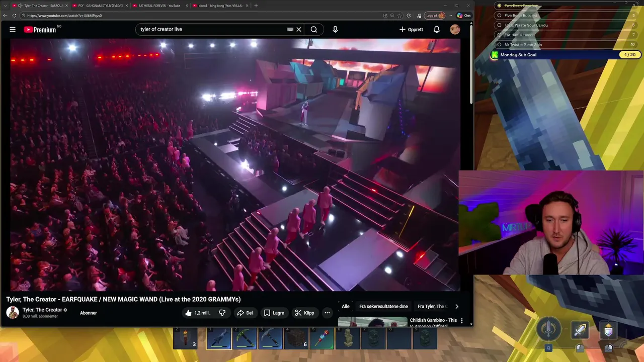Switch to PSY - GANGNAM STYLE tab
Screen dimensions: 644x362
point(99,6)
